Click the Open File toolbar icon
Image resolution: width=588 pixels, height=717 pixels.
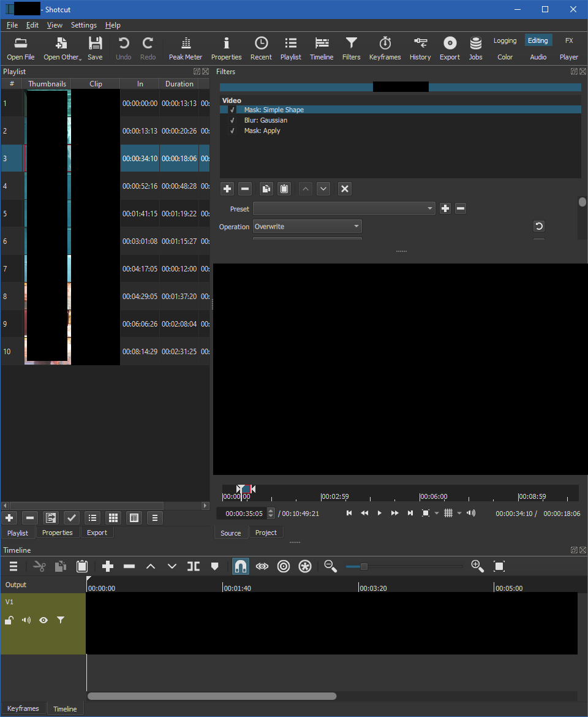(x=21, y=48)
